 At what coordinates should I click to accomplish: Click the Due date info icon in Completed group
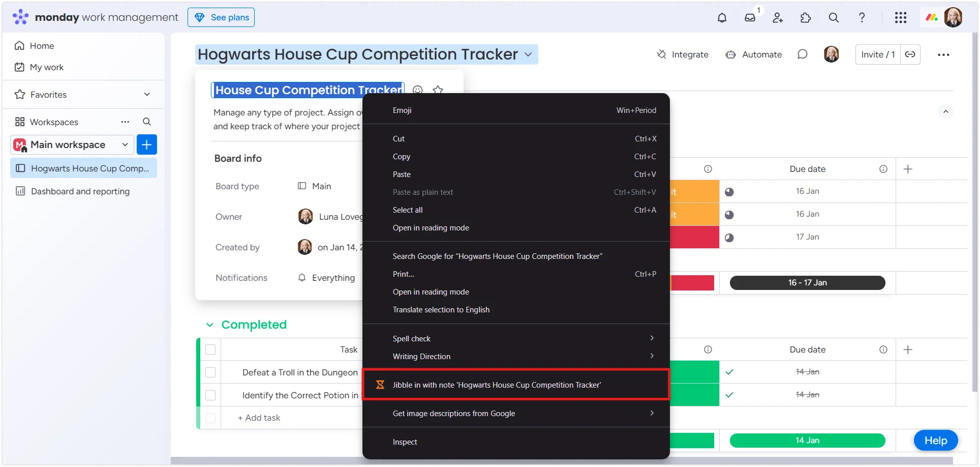point(883,349)
